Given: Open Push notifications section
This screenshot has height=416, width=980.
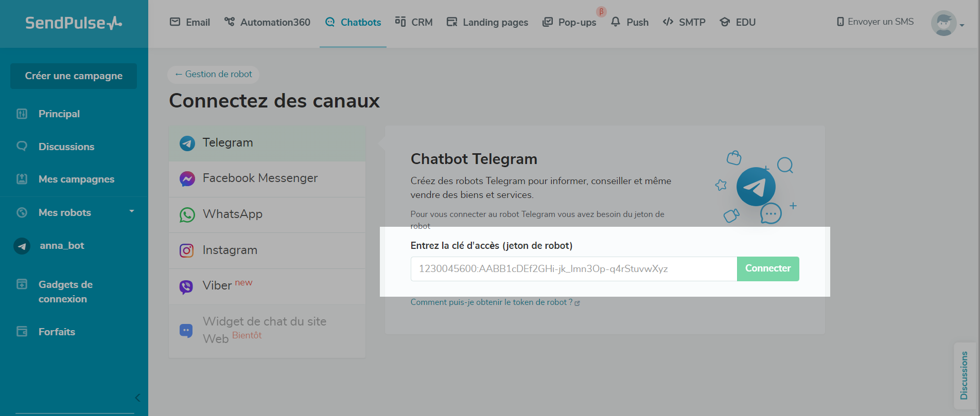Looking at the screenshot, I should [629, 22].
